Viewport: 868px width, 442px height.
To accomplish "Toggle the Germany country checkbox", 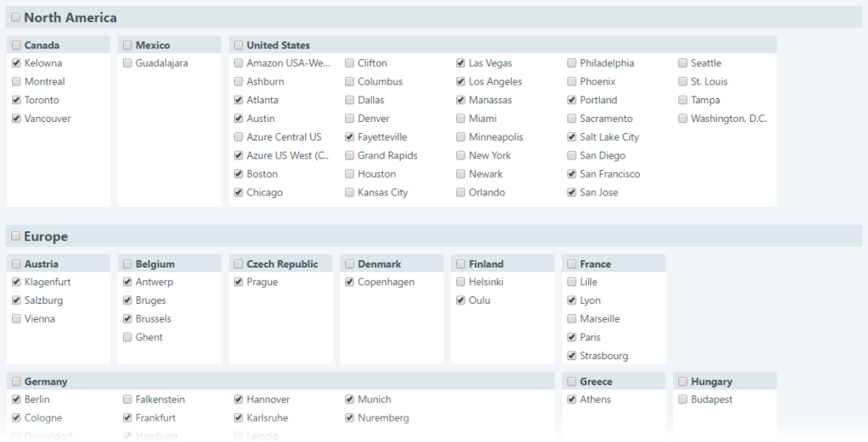I will (x=16, y=382).
